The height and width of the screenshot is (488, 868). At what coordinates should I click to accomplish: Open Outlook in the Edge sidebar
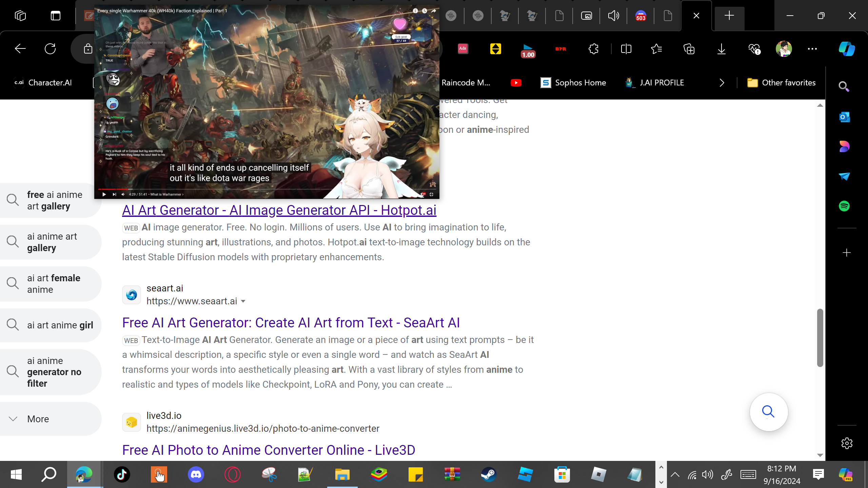(844, 117)
